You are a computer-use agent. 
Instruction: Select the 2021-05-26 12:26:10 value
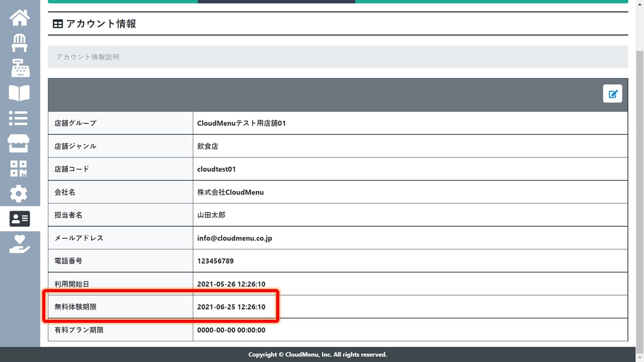pyautogui.click(x=231, y=284)
